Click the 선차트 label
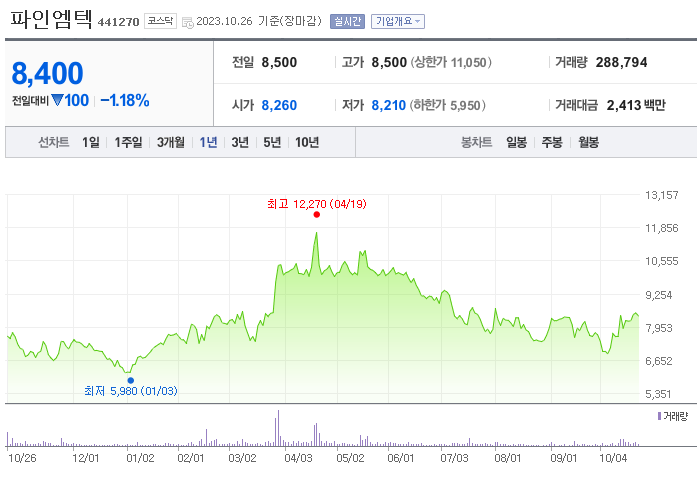The height and width of the screenshot is (478, 697). [x=54, y=142]
